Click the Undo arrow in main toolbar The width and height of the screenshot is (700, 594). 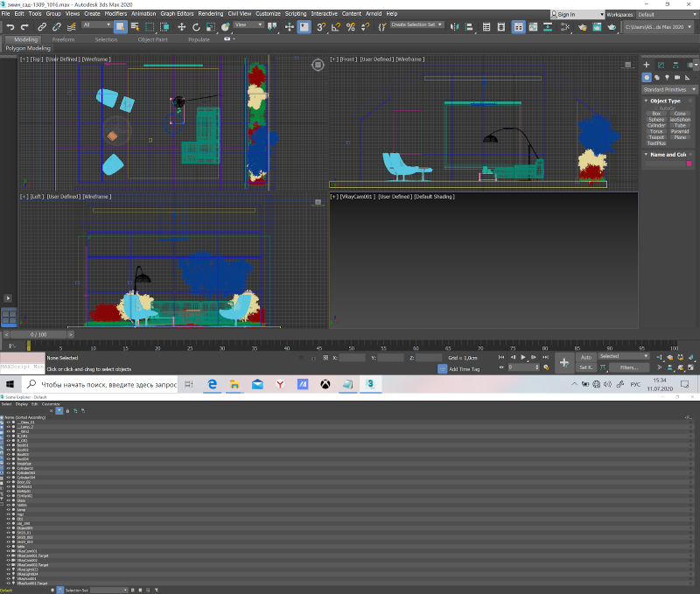tap(10, 27)
